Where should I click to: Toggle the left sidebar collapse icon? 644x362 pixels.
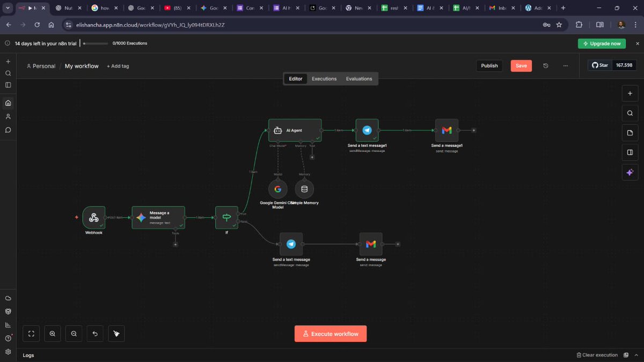[8, 85]
